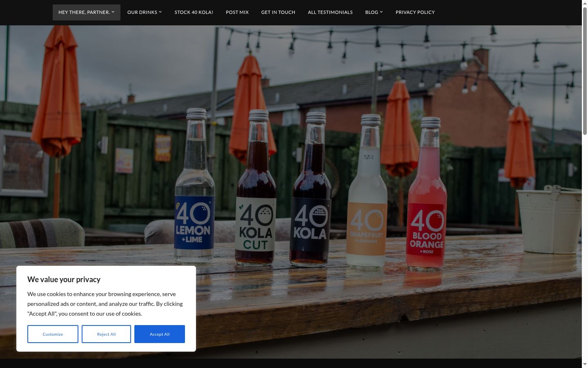Click the cookie consent description text
The image size is (588, 368).
pos(105,304)
